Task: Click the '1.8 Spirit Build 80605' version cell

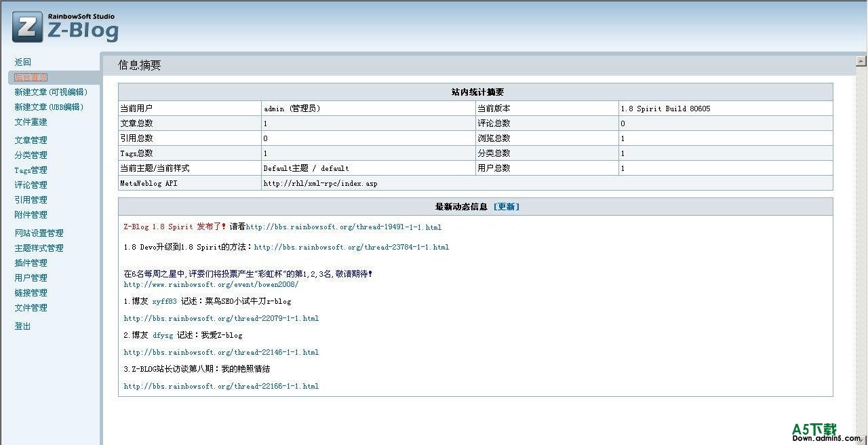Action: (x=726, y=109)
